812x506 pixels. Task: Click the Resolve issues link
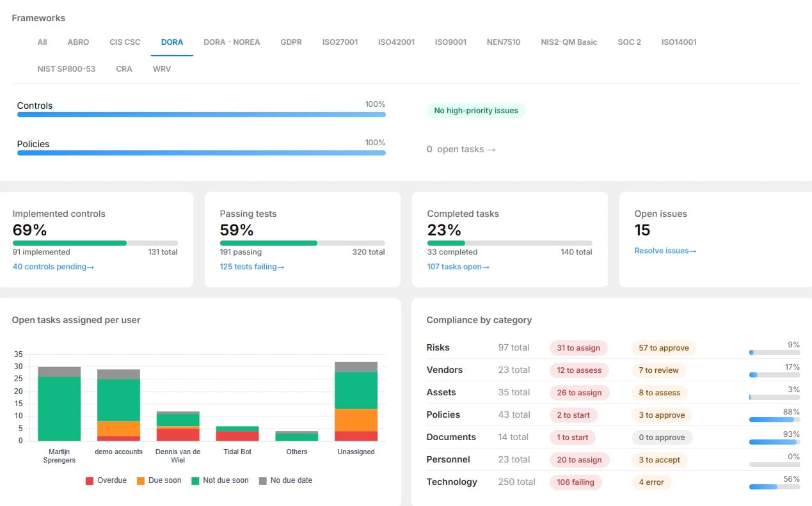point(665,251)
